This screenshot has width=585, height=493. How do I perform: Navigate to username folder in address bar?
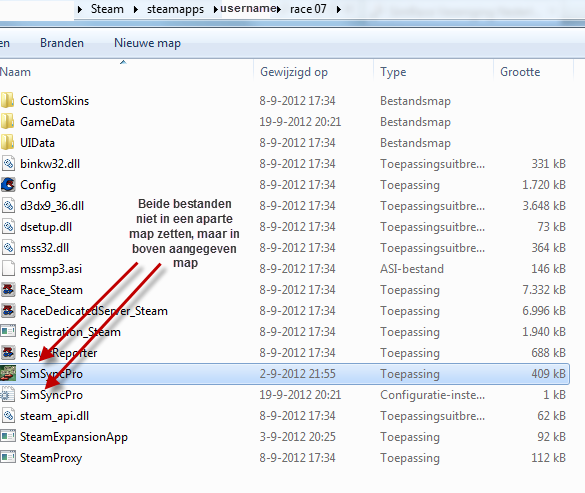pyautogui.click(x=248, y=8)
